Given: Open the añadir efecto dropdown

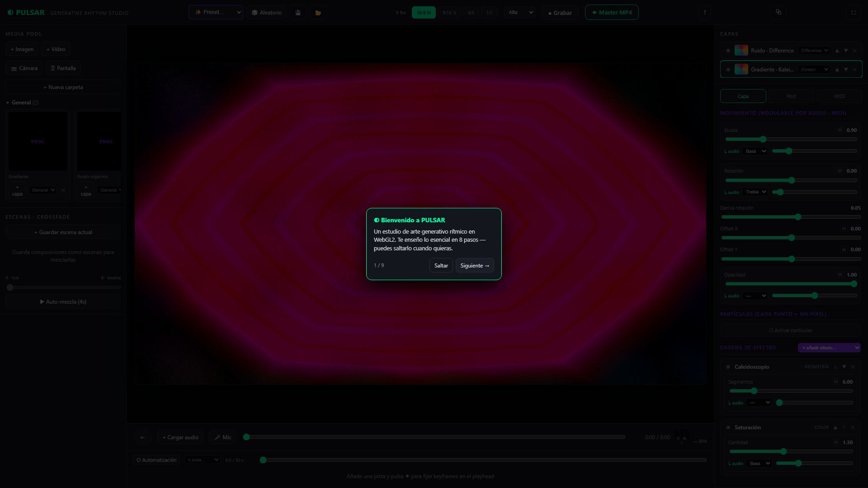Looking at the screenshot, I should (x=829, y=347).
